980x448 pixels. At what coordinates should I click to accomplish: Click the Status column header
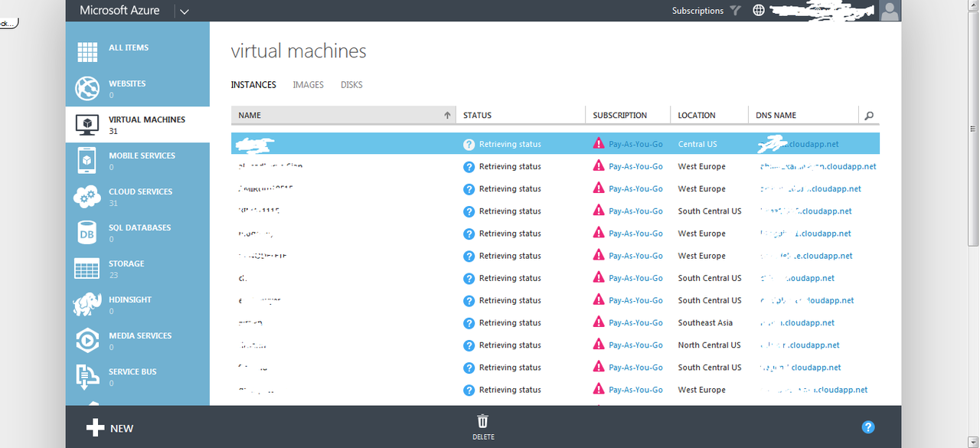coord(477,116)
